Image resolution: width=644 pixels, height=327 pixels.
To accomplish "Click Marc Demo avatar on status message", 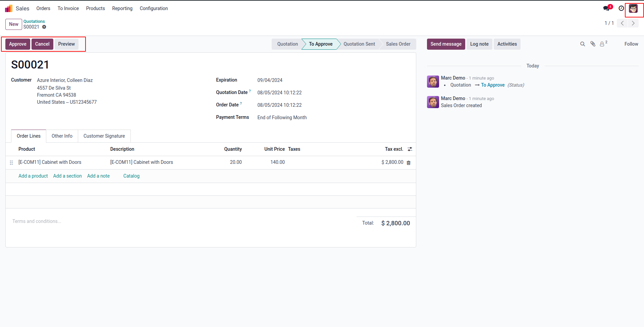I will pyautogui.click(x=433, y=82).
